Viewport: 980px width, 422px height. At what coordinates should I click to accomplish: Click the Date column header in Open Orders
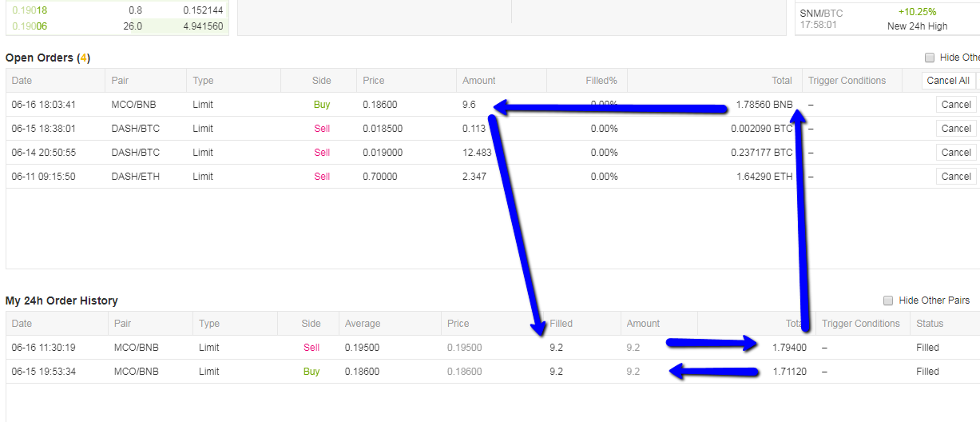(x=22, y=81)
